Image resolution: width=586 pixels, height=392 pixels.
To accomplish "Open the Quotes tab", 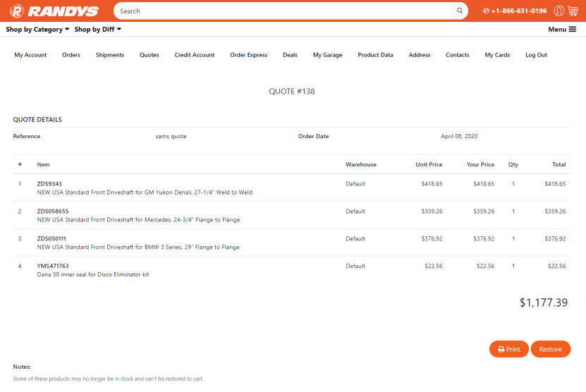I will pos(149,55).
